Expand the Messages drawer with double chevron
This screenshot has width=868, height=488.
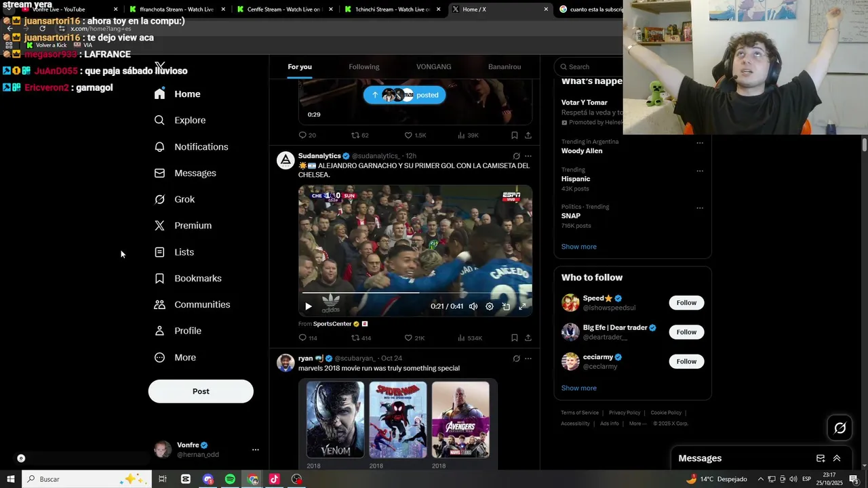(837, 458)
